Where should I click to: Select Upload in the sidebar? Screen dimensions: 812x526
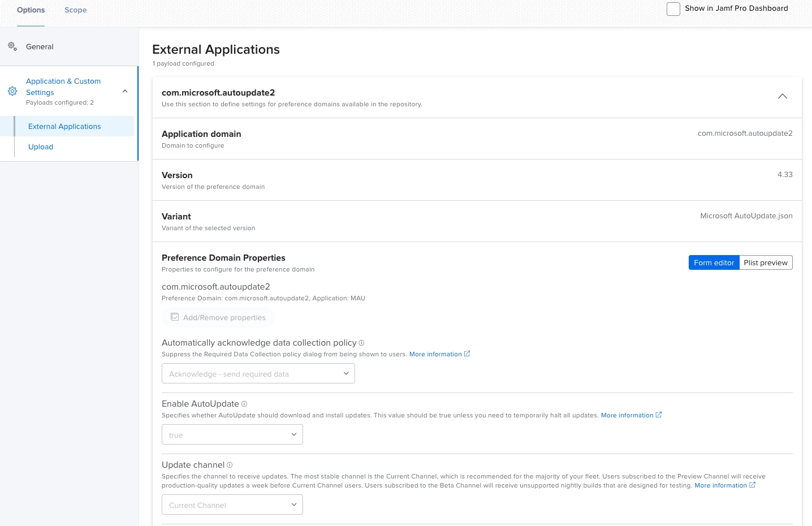pyautogui.click(x=41, y=147)
